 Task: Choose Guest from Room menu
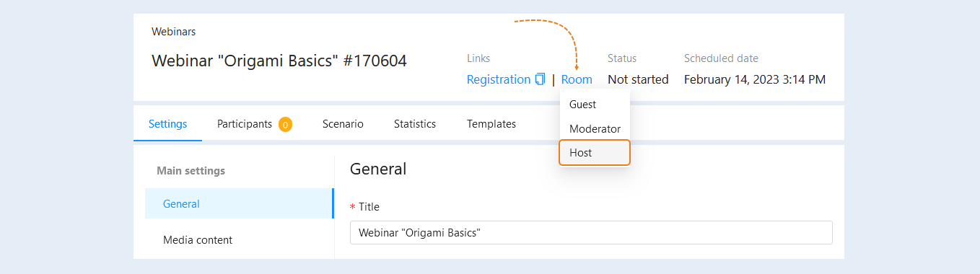pyautogui.click(x=595, y=105)
